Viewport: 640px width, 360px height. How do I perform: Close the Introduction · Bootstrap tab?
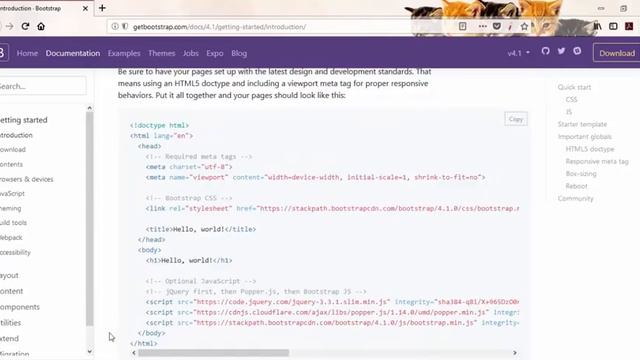[x=85, y=8]
